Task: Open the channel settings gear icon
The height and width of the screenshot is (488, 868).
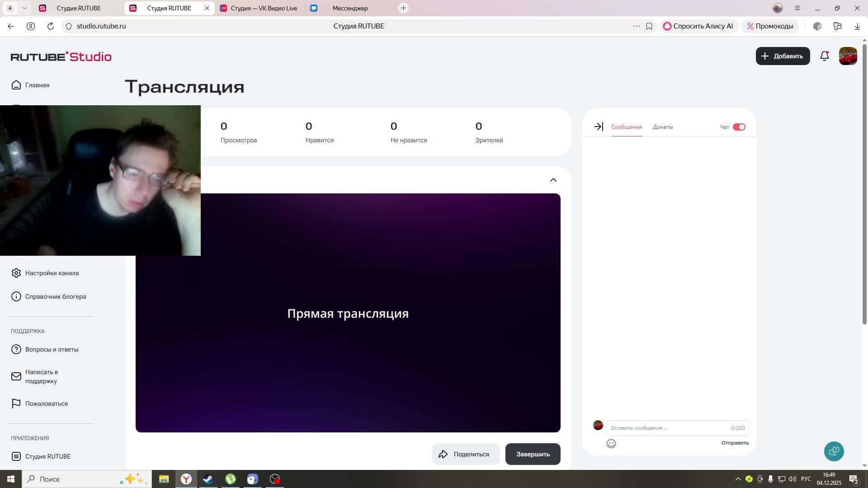Action: pos(16,273)
